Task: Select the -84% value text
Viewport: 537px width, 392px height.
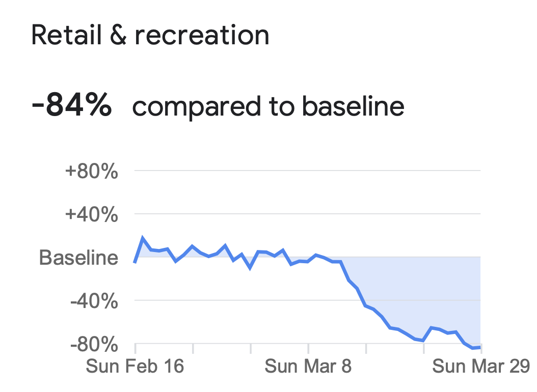Action: pos(71,105)
